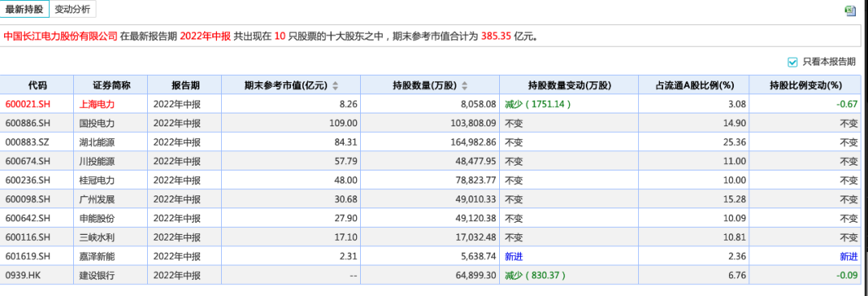Screen dimensions: 868x296
Task: Select the 湖北能源 name cell
Action: 111,142
